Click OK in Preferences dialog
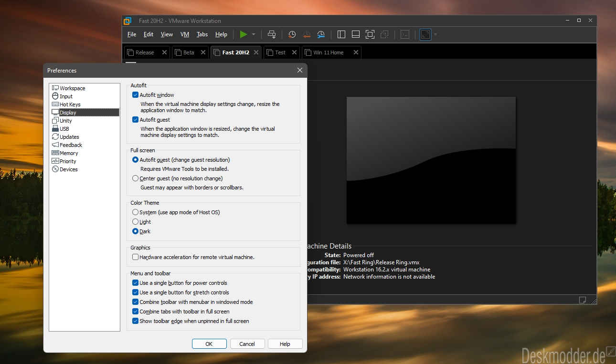 point(209,344)
